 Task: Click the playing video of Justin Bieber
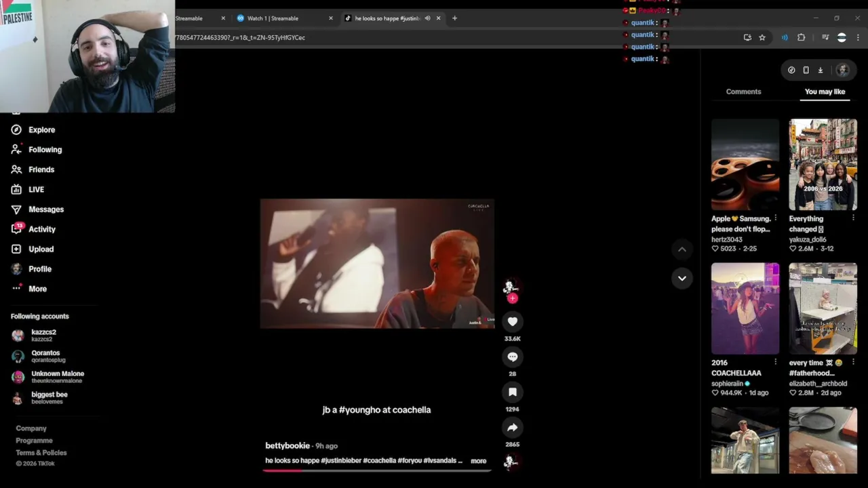(377, 264)
